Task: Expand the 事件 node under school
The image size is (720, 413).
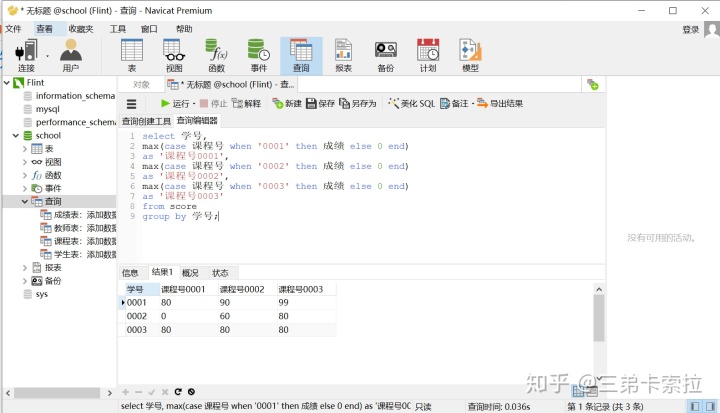Action: [25, 188]
